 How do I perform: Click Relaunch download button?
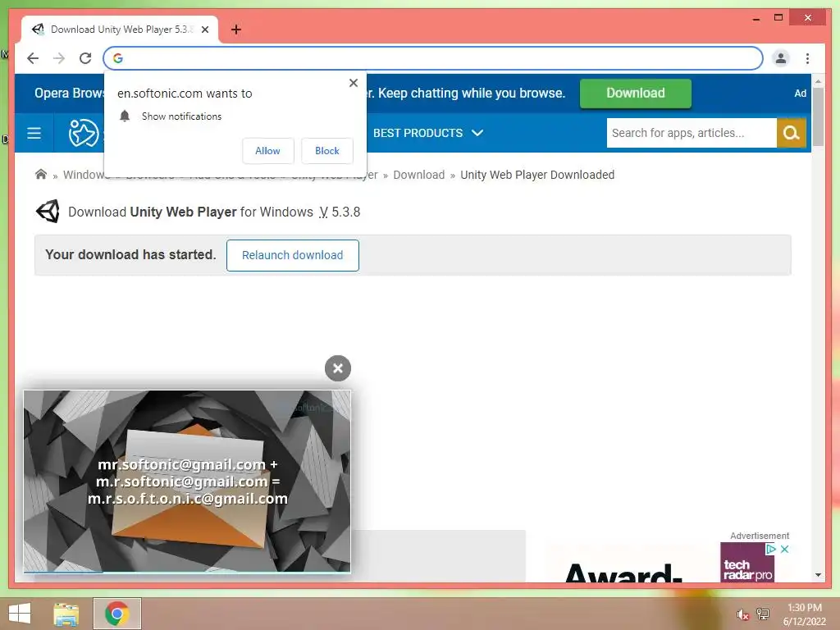[x=293, y=255]
